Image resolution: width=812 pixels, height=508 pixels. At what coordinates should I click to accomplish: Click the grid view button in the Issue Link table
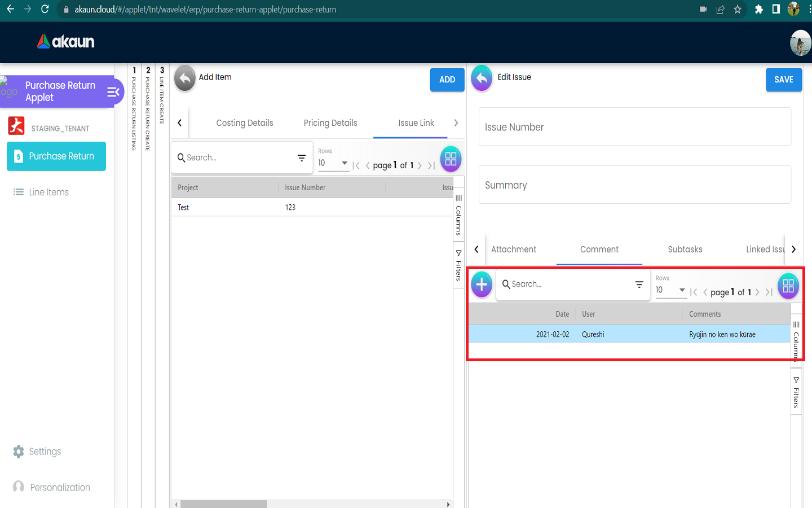pos(451,159)
